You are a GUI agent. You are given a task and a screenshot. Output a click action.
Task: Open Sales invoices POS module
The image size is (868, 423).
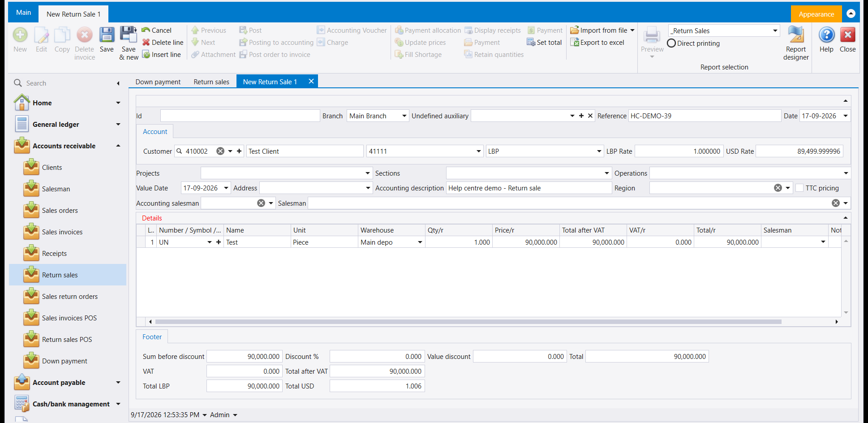[69, 318]
